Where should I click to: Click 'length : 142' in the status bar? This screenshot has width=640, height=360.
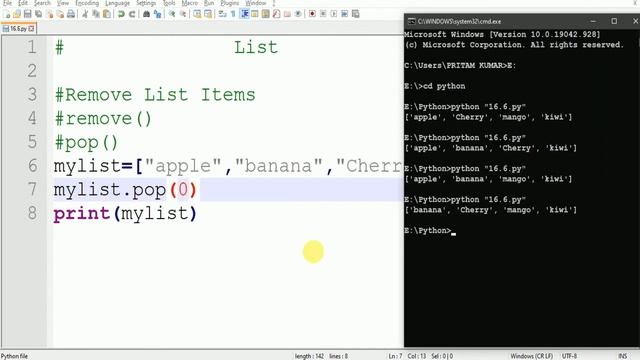(x=309, y=356)
